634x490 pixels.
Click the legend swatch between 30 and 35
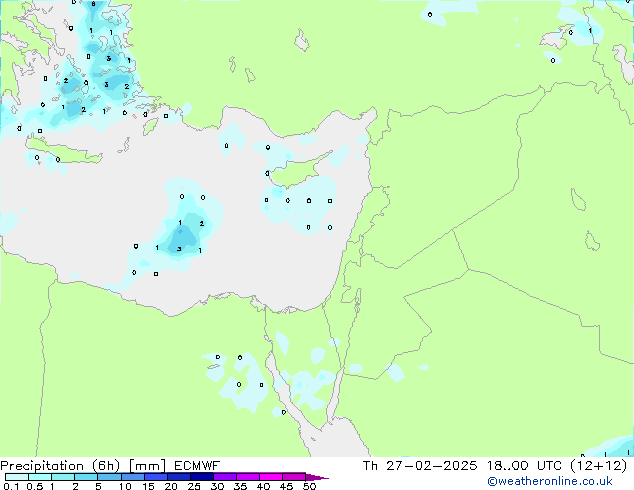225,477
